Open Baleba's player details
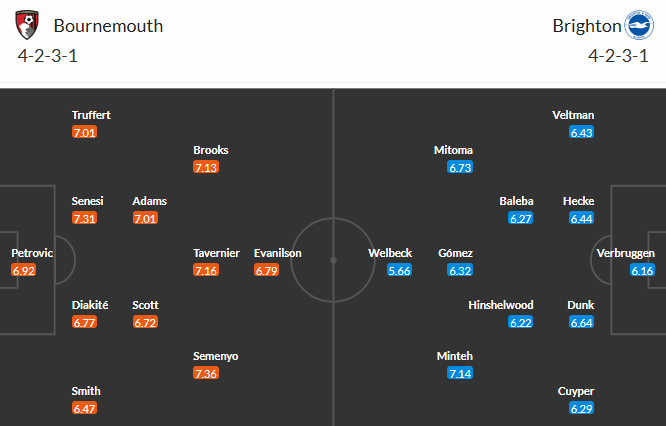This screenshot has height=426, width=666. click(x=517, y=201)
